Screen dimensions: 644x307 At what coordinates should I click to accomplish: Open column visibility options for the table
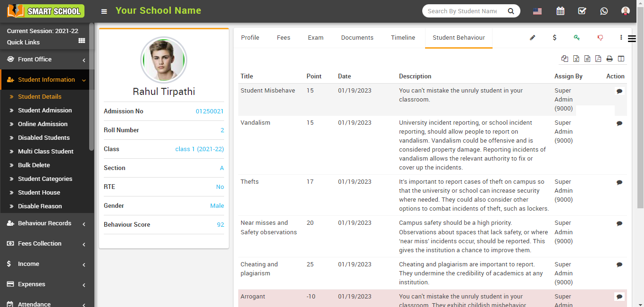(x=621, y=59)
